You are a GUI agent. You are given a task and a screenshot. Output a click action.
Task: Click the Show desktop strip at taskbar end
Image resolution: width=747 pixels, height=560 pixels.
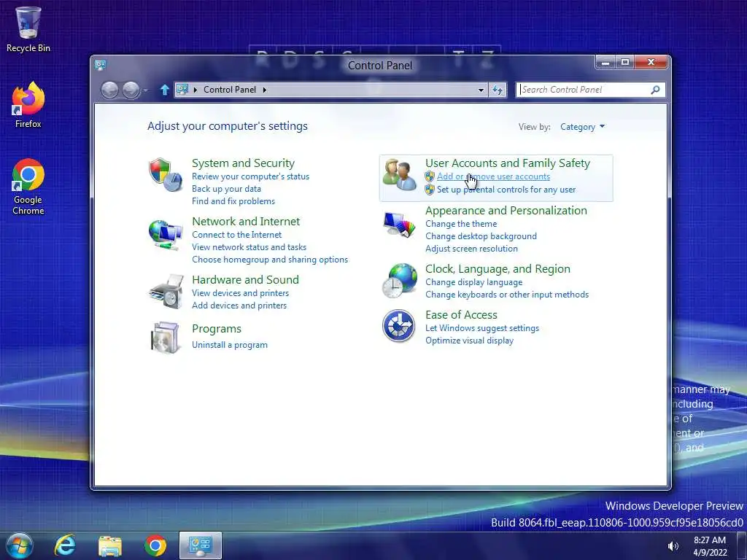coord(741,545)
